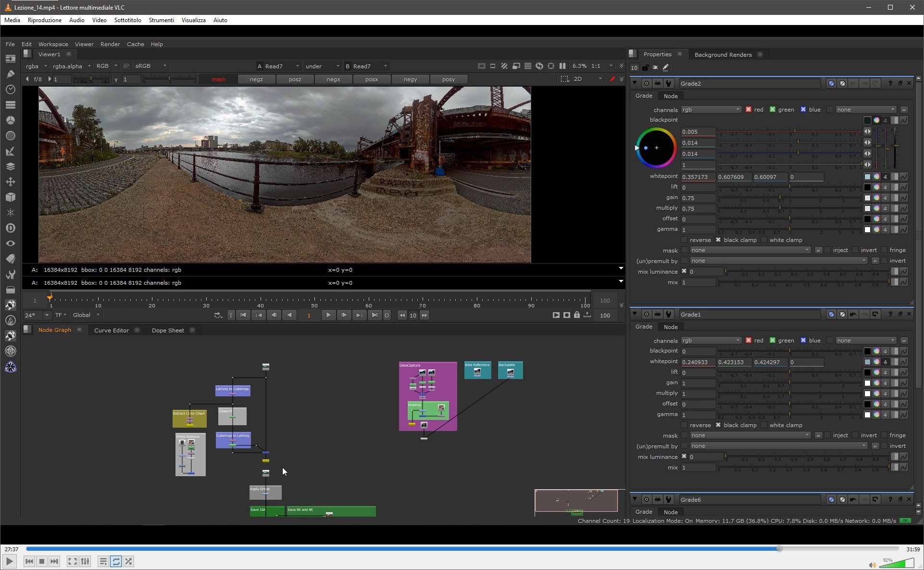Click the VLC stop button
This screenshot has height=570, width=924.
42,561
